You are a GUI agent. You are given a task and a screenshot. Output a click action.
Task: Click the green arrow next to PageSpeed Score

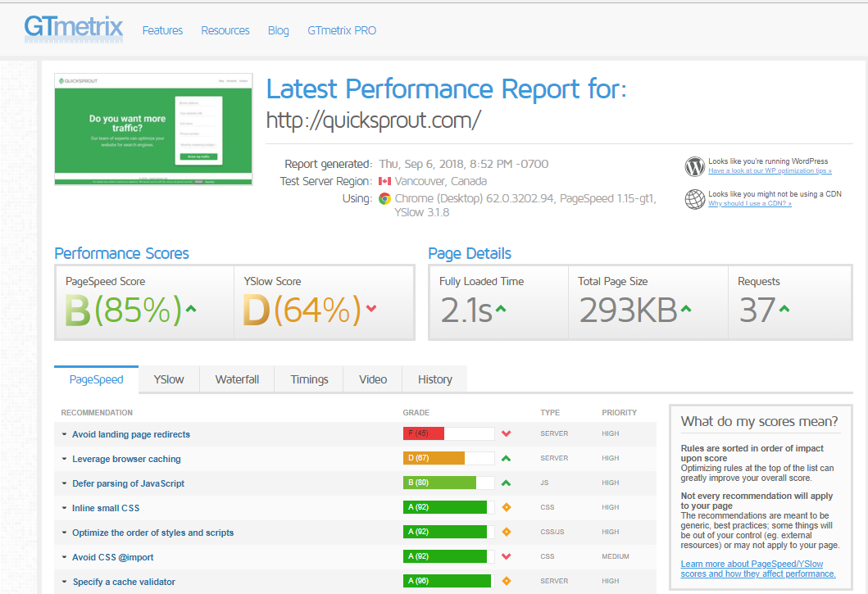click(x=191, y=309)
